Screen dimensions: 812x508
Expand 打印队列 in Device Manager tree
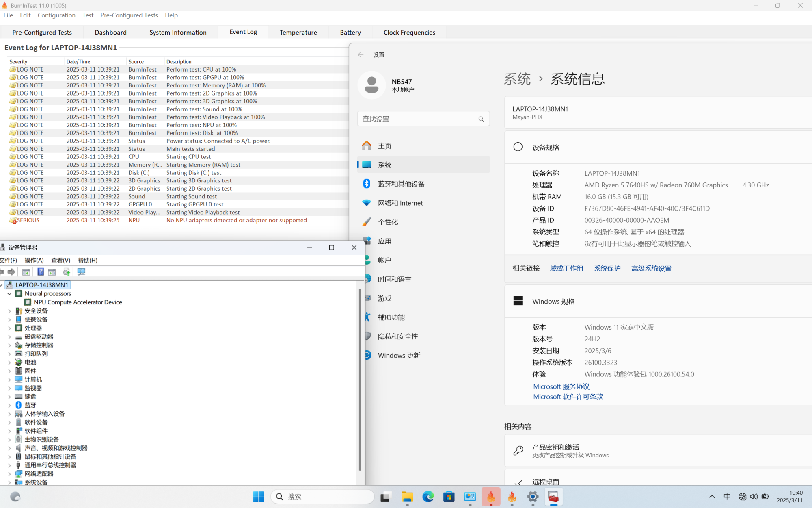pos(9,354)
